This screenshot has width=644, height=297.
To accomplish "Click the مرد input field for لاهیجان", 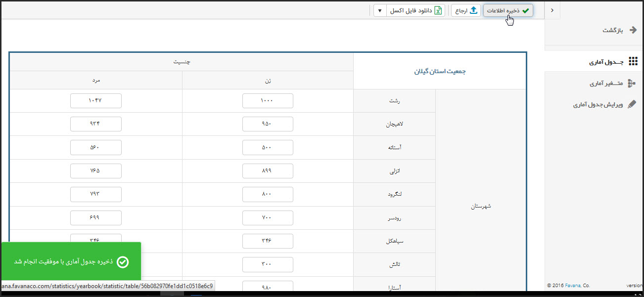I will coord(95,124).
